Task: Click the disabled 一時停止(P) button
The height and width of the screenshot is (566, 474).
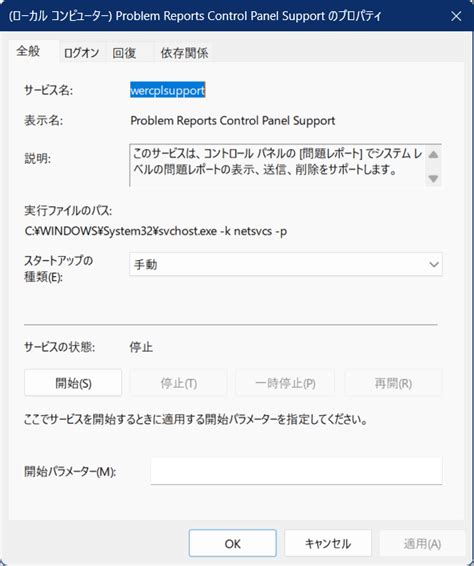Action: [285, 383]
